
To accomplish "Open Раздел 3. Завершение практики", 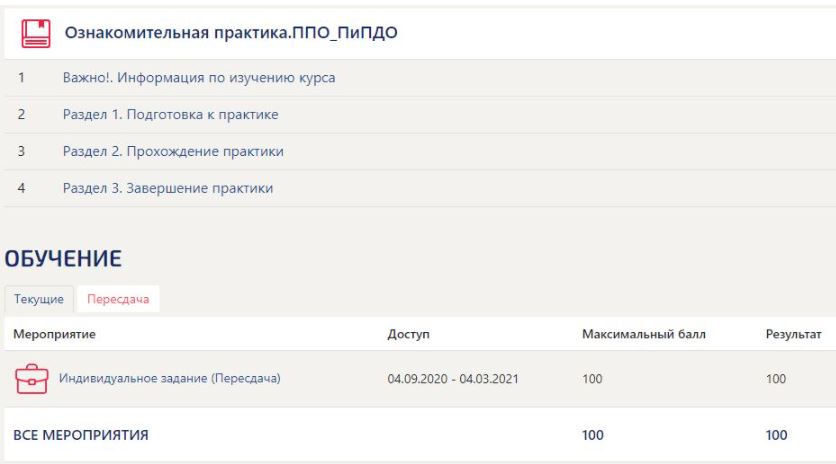I will pyautogui.click(x=168, y=187).
